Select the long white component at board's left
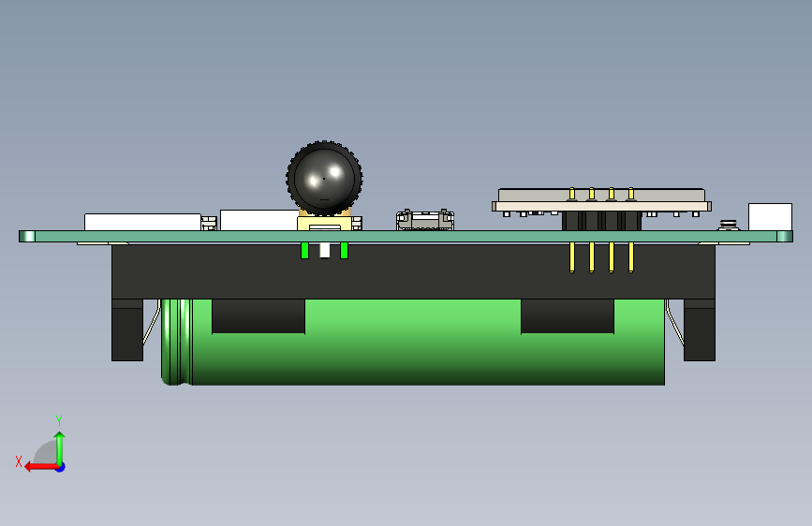 [x=142, y=222]
